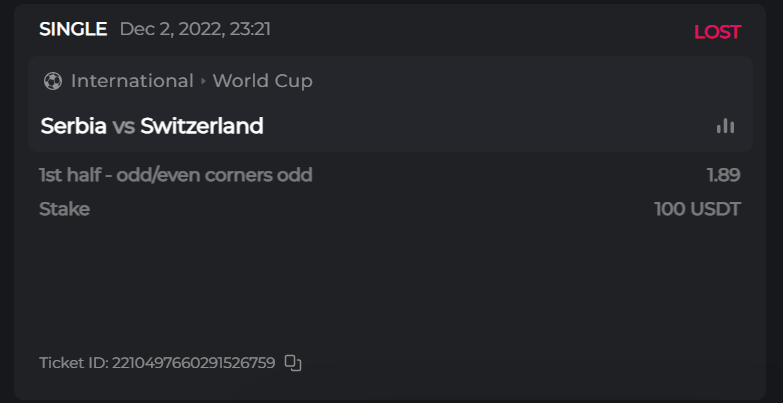Select the ticket ID number text
This screenshot has height=403, width=783.
(195, 362)
